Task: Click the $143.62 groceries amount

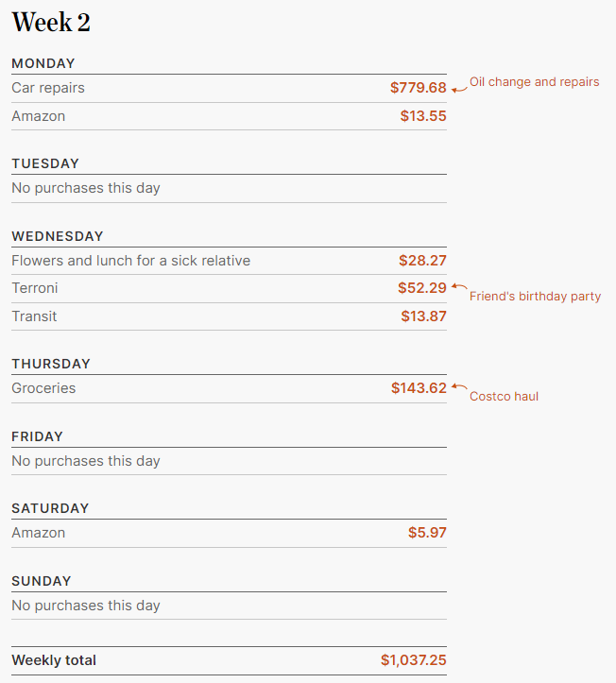Action: coord(419,388)
